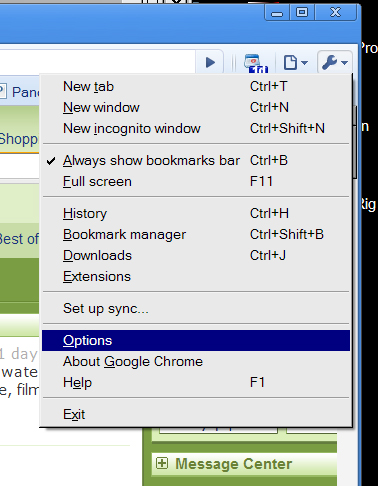Image resolution: width=378 pixels, height=486 pixels.
Task: Expand the Message Center section
Action: [162, 463]
